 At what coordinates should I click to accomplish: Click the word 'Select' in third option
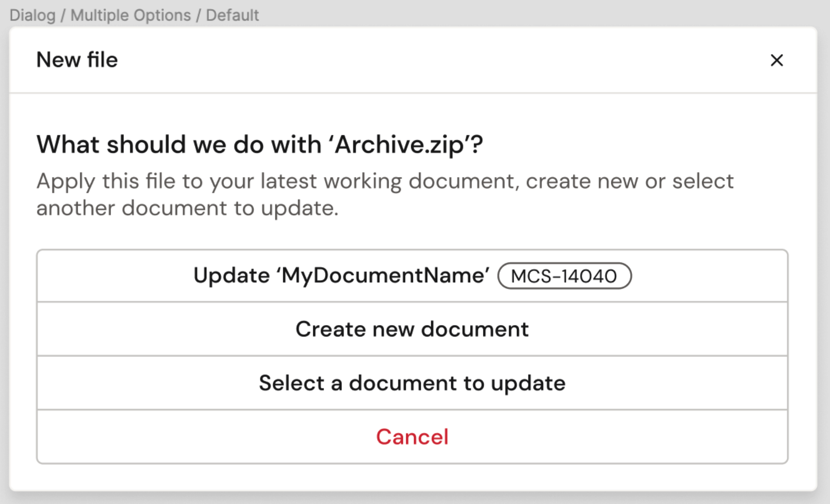coord(292,383)
